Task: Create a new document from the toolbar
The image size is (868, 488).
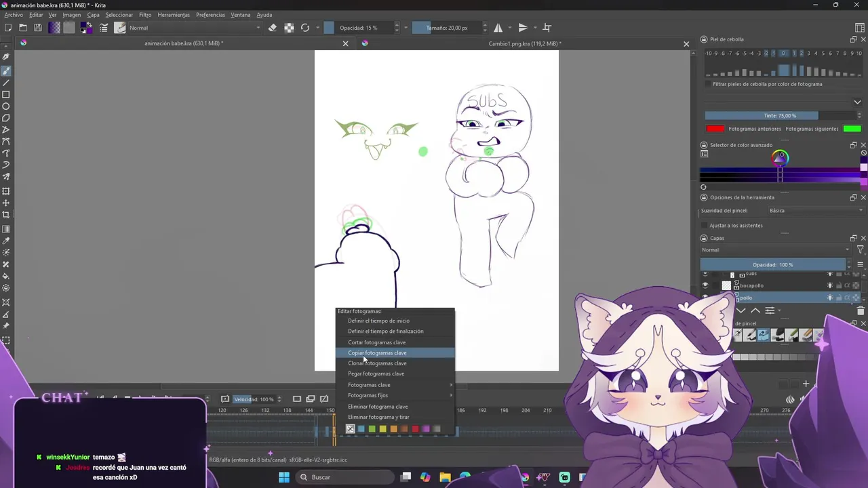Action: click(8, 28)
